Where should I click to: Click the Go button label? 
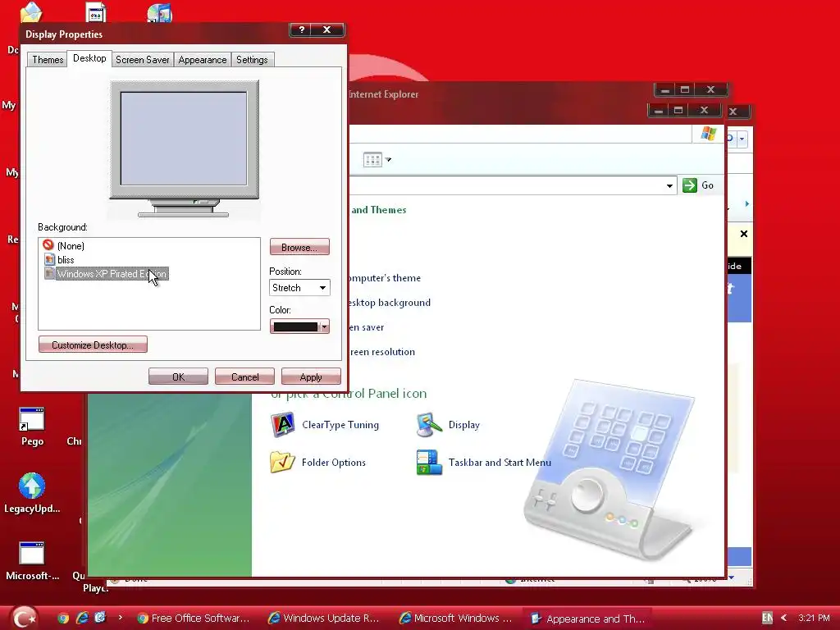[707, 185]
